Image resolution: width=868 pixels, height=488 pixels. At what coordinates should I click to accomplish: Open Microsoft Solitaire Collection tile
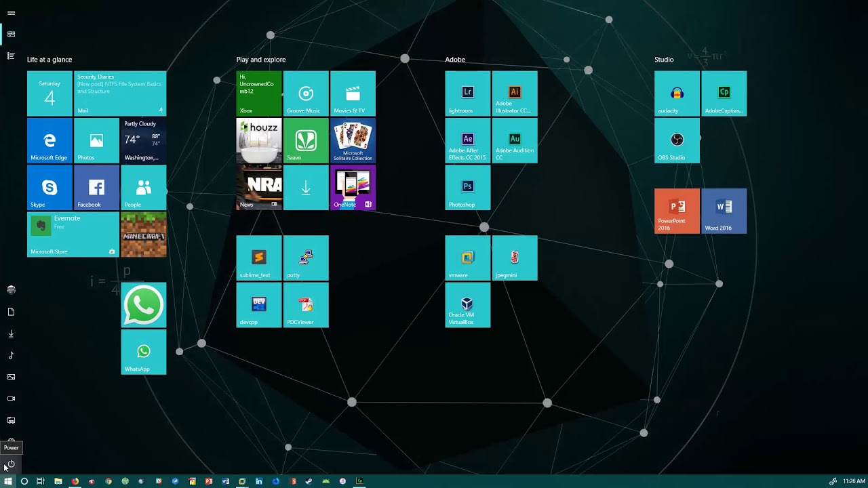pyautogui.click(x=353, y=140)
